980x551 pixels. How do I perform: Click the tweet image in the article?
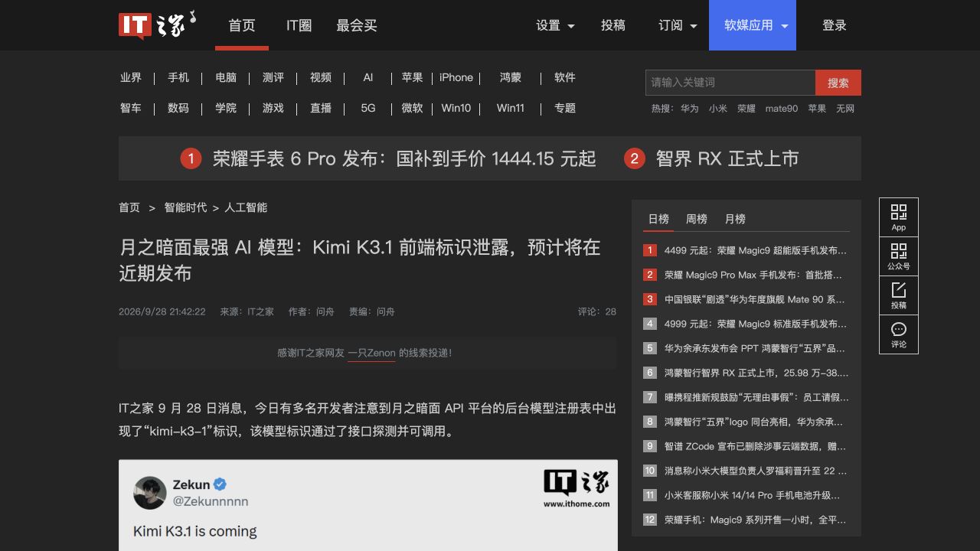click(368, 505)
